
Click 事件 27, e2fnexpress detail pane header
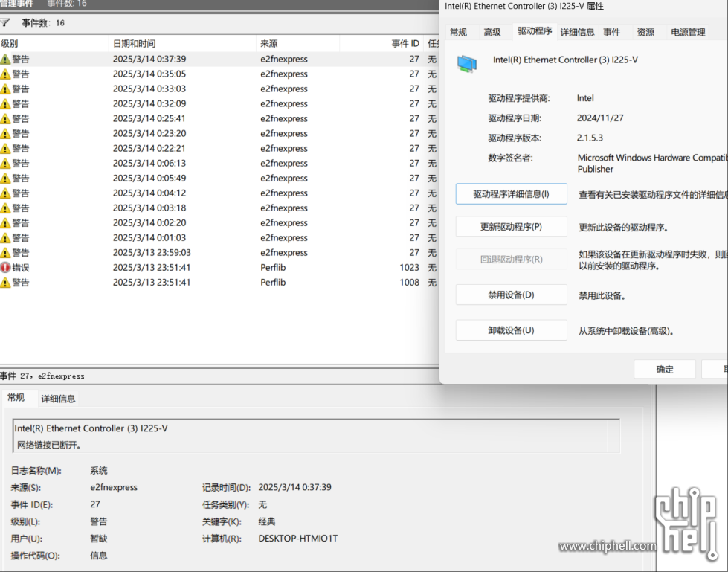42,376
